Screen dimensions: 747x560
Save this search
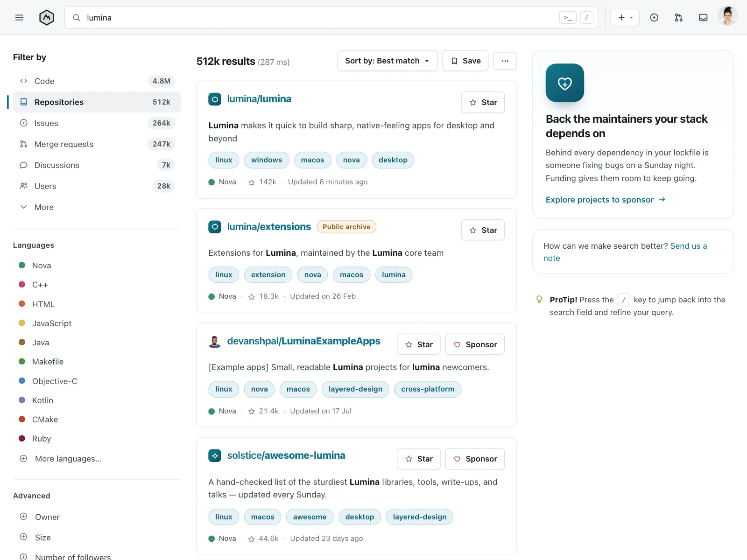(465, 61)
